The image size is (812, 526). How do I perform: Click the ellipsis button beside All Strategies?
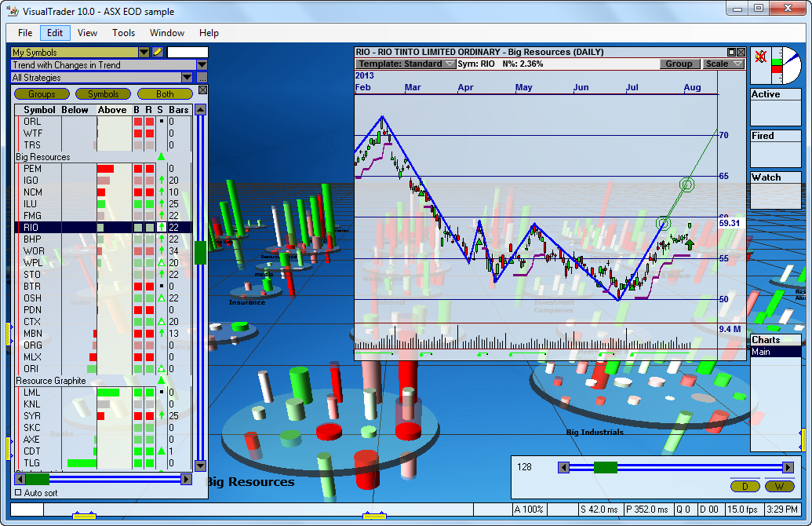[202, 77]
